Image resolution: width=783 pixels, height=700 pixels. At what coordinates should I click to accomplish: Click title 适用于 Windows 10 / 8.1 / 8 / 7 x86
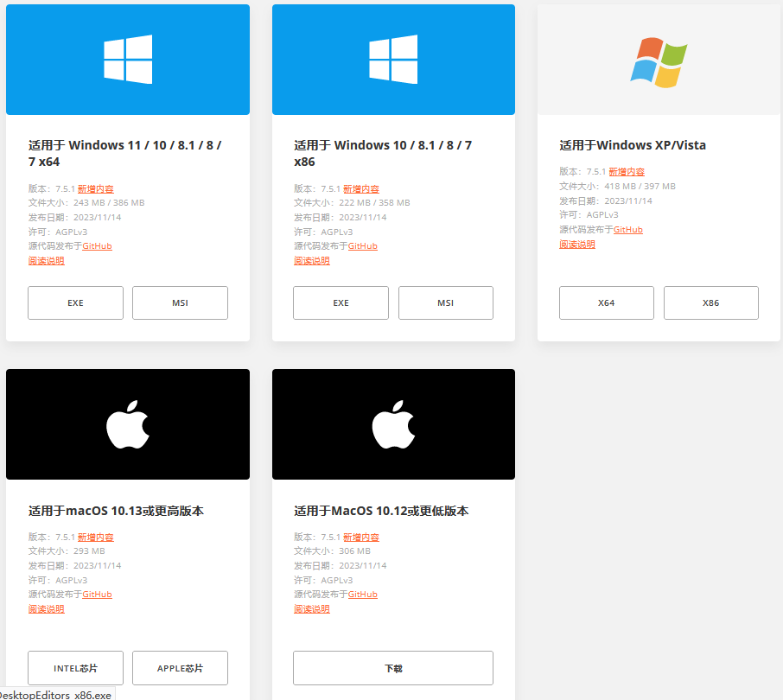coord(383,153)
